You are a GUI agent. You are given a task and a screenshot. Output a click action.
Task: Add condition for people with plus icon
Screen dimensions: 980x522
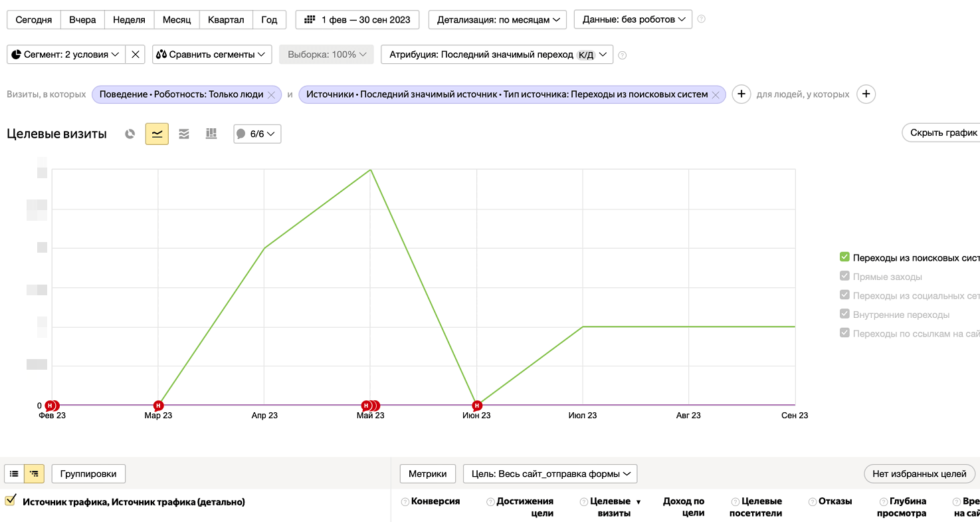tap(865, 94)
